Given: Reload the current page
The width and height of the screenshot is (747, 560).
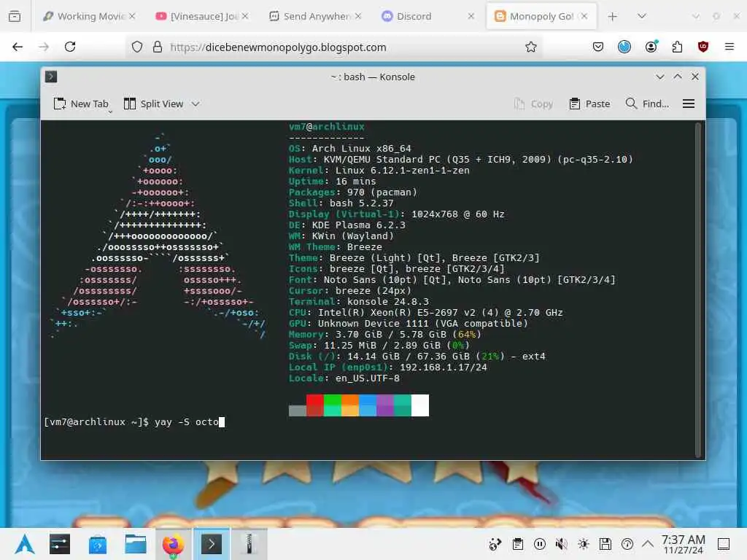Looking at the screenshot, I should [70, 47].
